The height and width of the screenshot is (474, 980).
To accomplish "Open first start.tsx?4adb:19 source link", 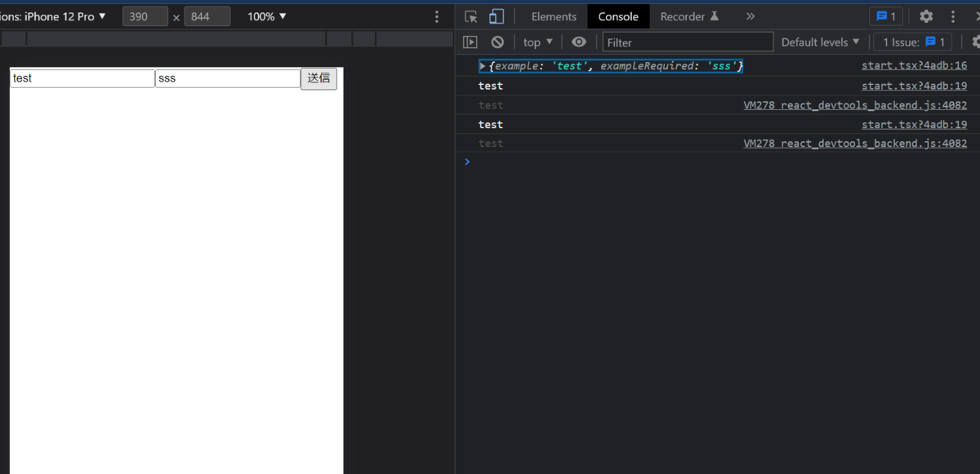I will coord(914,86).
